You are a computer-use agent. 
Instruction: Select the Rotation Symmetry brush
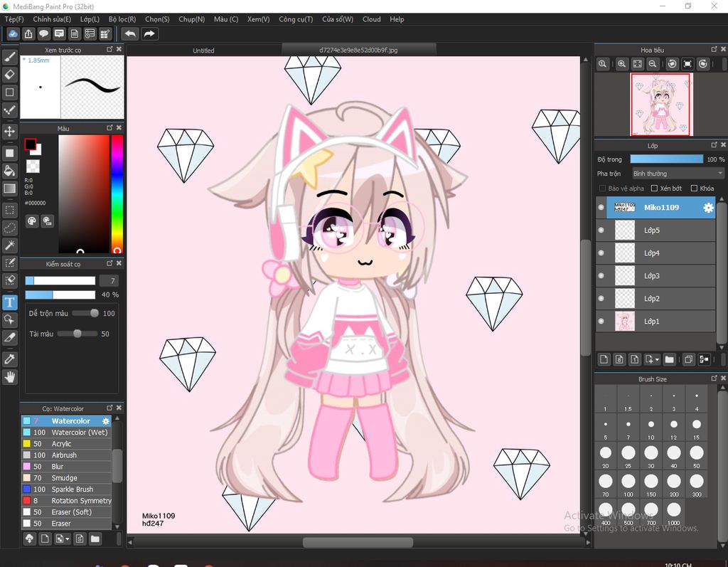pyautogui.click(x=66, y=501)
